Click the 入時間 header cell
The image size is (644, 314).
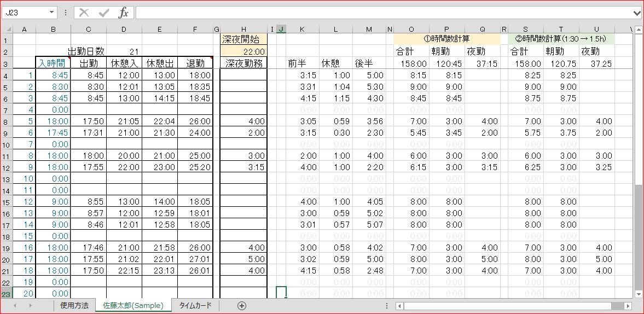pos(54,63)
